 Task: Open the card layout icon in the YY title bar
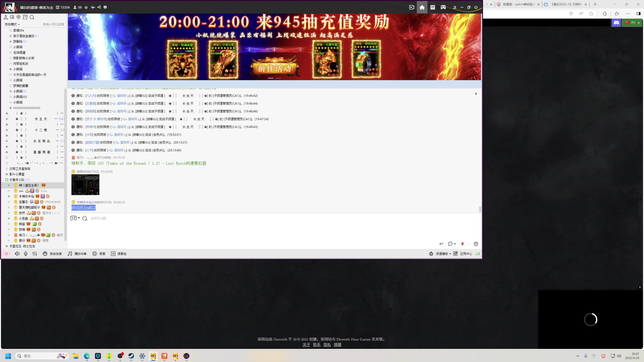click(433, 7)
